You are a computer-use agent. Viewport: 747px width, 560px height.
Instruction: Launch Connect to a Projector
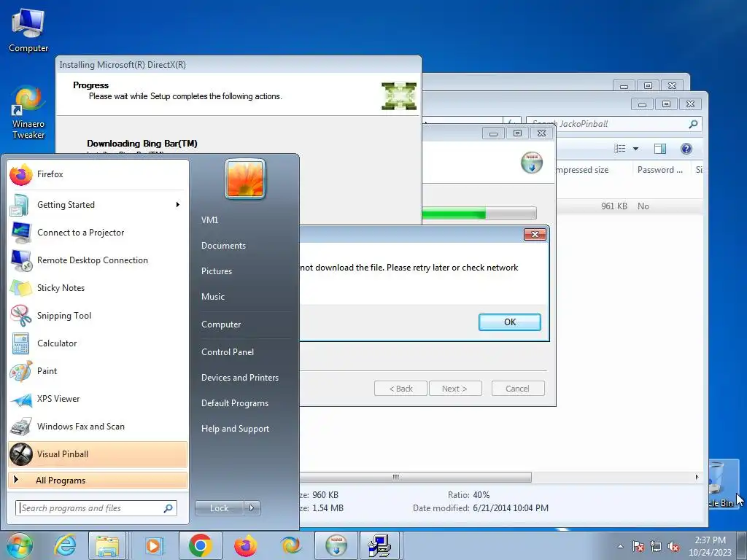tap(98, 233)
